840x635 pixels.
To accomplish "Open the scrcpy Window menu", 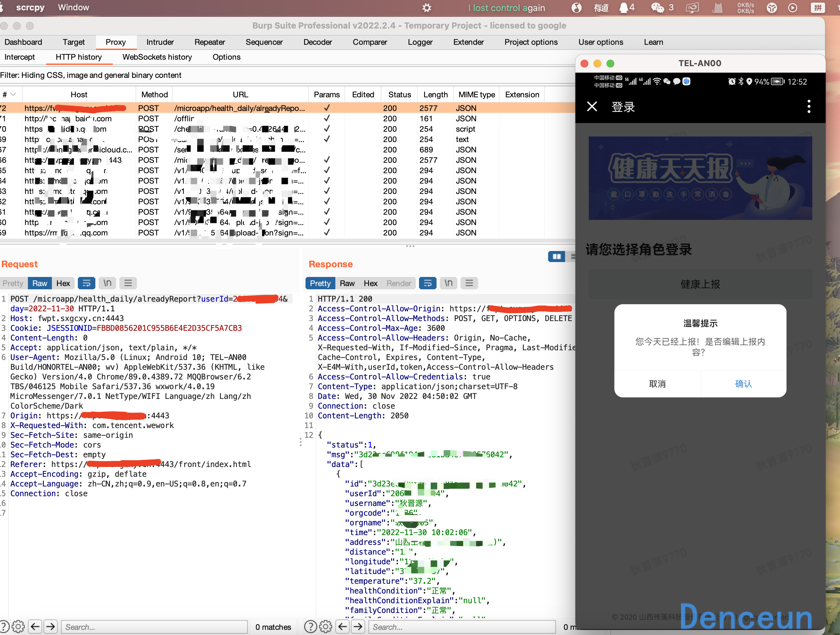I will pyautogui.click(x=73, y=7).
